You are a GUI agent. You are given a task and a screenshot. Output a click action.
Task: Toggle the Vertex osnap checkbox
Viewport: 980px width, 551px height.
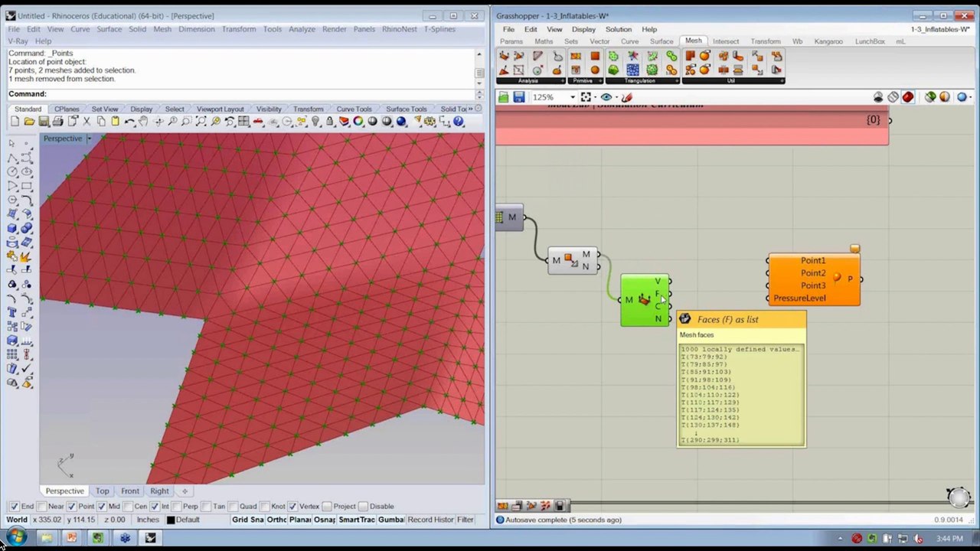coord(291,507)
